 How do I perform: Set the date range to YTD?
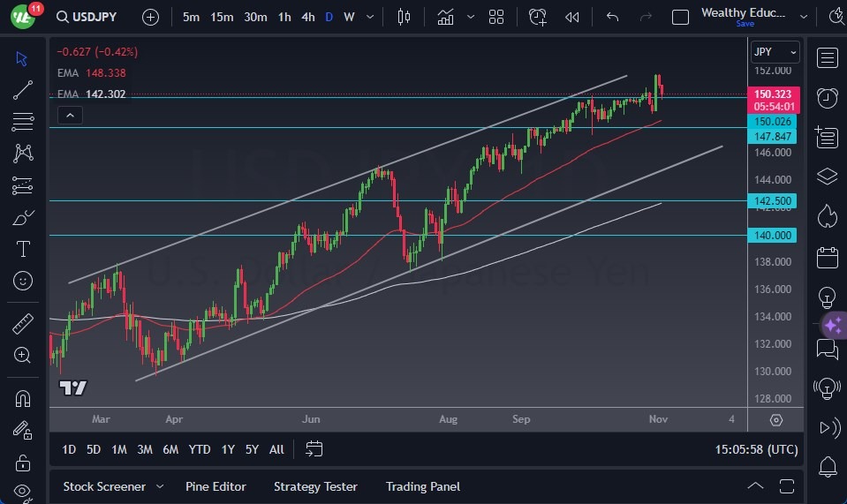tap(200, 449)
